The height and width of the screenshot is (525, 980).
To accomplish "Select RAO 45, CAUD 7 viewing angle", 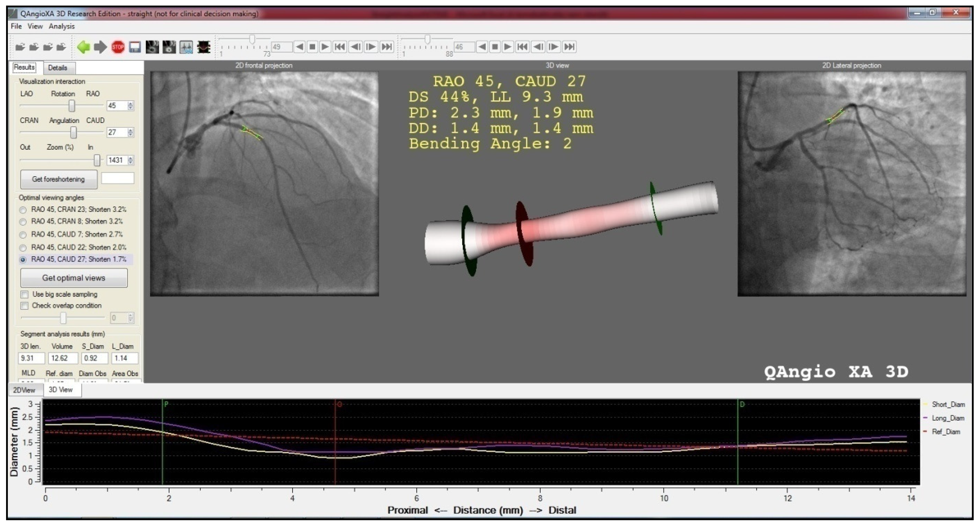I will [23, 235].
